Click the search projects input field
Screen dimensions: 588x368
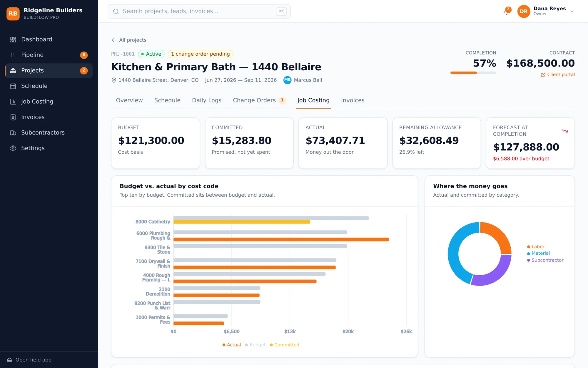[199, 11]
